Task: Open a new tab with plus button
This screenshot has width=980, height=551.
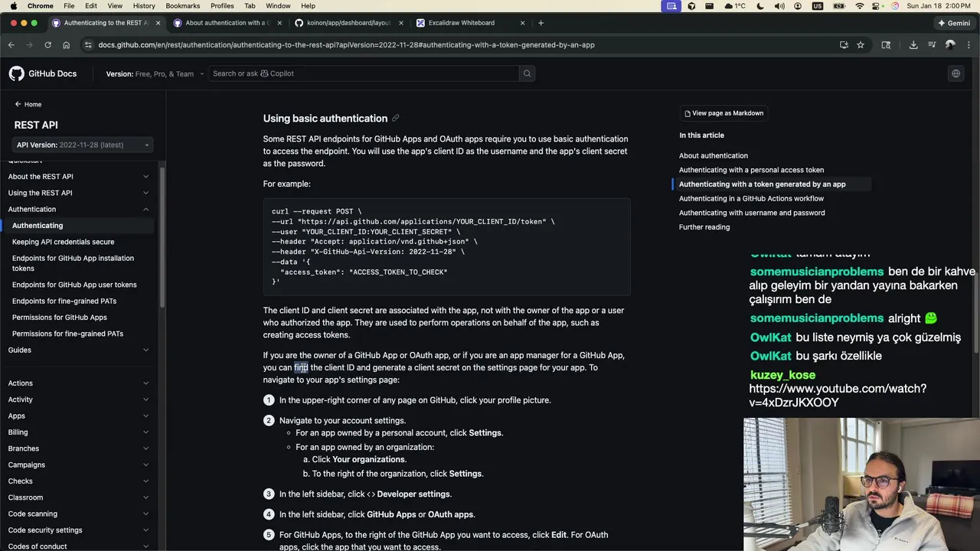Action: click(x=541, y=23)
